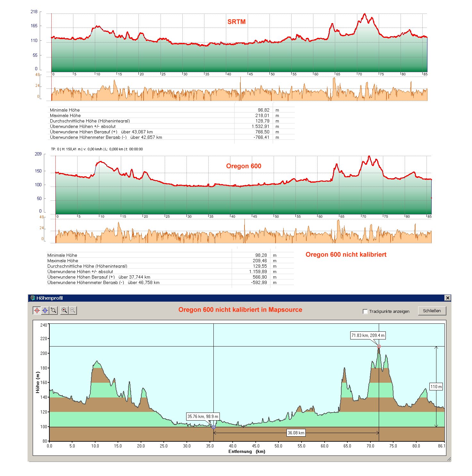
Task: Click the Oregon absolute value 1.159,89
Action: click(258, 271)
